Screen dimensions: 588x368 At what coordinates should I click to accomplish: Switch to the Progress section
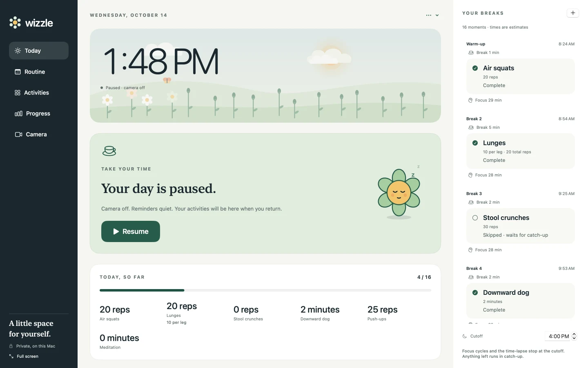pos(39,114)
